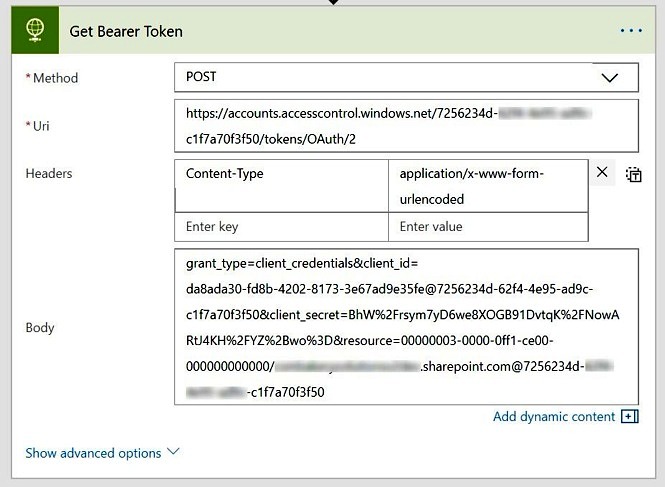665x487 pixels.
Task: Click the Content-Type header key cell
Action: pos(281,186)
